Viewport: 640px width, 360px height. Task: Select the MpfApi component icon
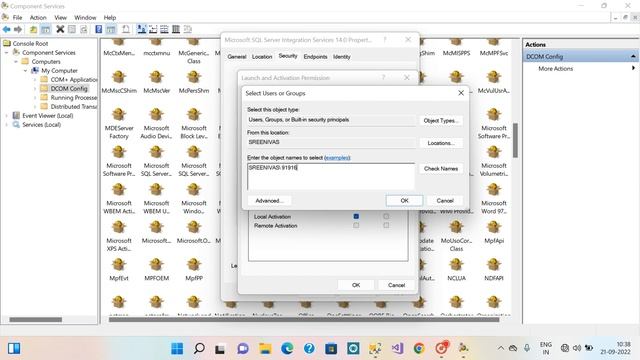(494, 232)
